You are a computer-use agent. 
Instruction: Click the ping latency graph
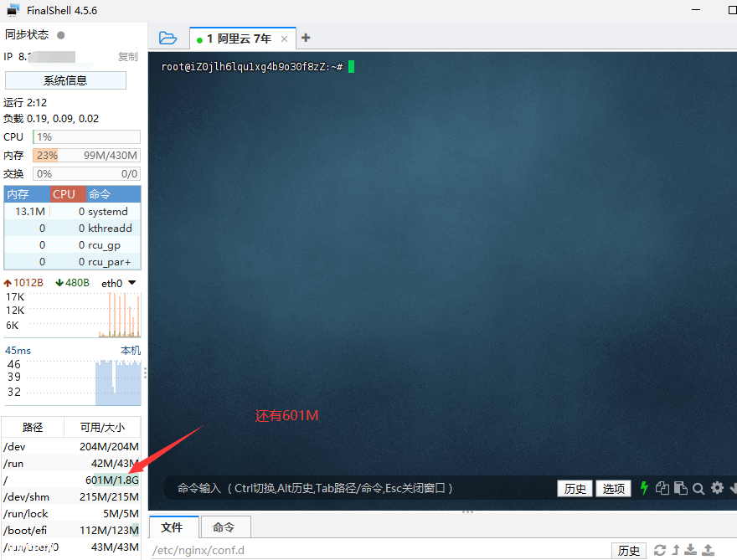(72, 382)
